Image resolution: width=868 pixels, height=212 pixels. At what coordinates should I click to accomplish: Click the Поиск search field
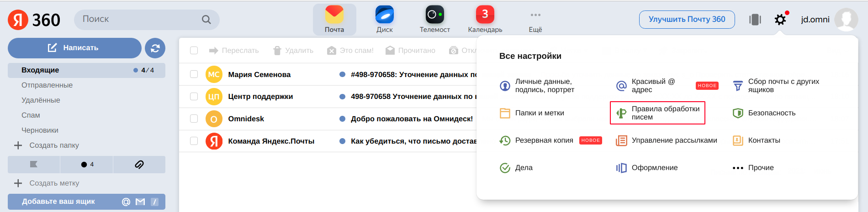pyautogui.click(x=147, y=20)
